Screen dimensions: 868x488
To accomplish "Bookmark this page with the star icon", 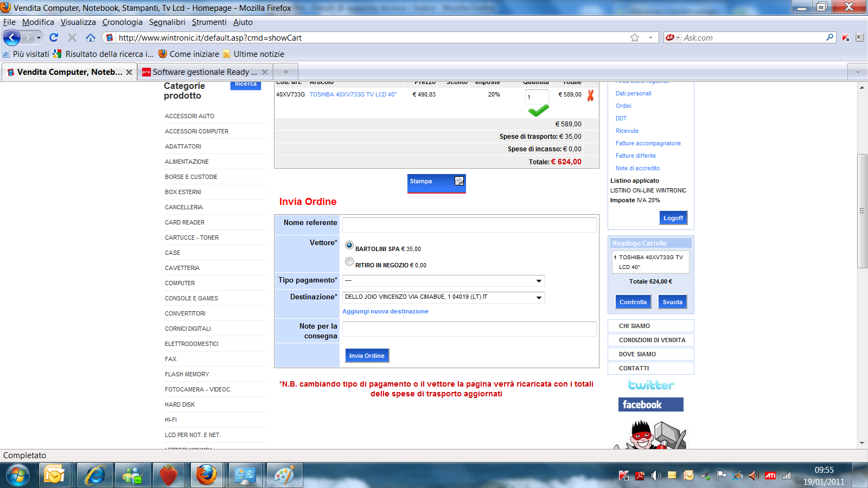I will click(x=635, y=37).
